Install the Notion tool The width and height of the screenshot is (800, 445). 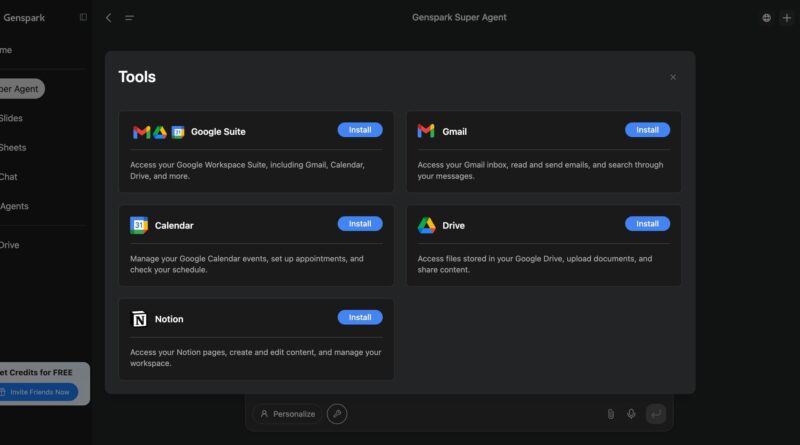tap(360, 317)
